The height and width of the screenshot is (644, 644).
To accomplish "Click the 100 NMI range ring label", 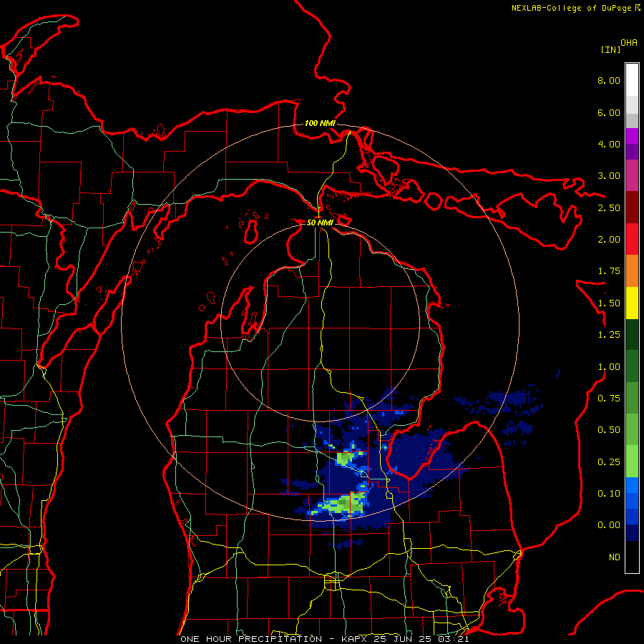I will coord(320,123).
